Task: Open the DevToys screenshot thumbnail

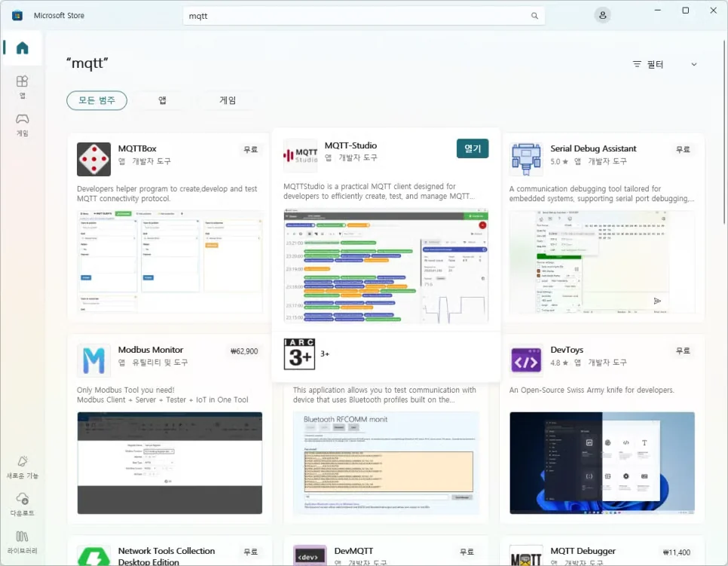Action: click(x=602, y=463)
